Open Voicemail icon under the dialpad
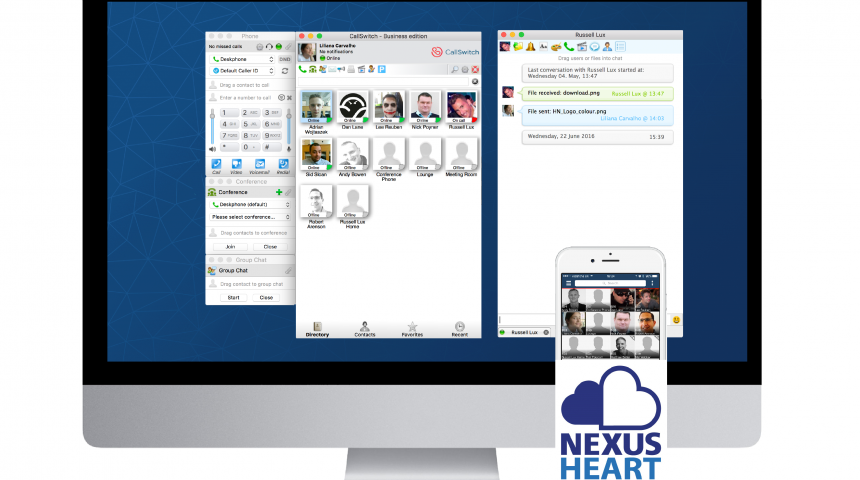Screen dimensions: 860x480 pyautogui.click(x=260, y=164)
